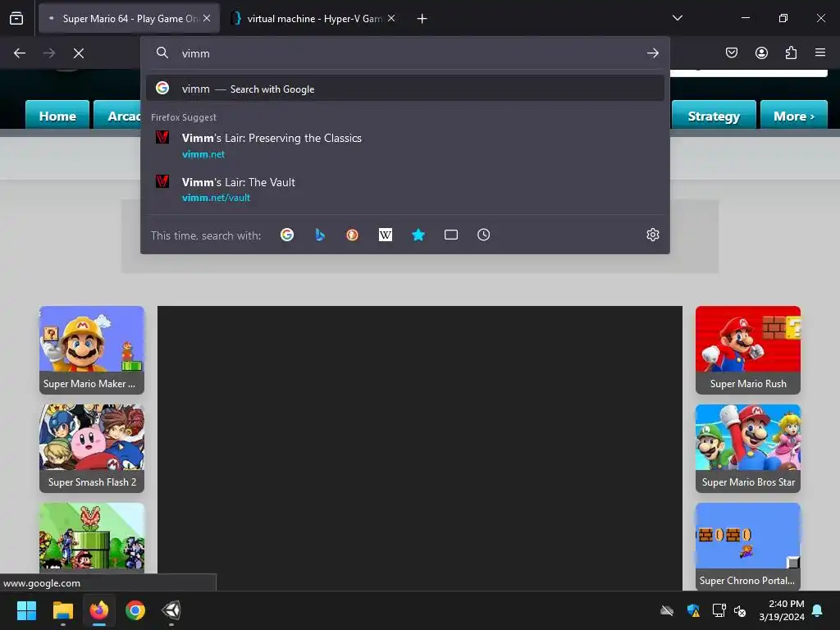Click Firefox taskbar icon
The image size is (840, 630).
pyautogui.click(x=99, y=610)
